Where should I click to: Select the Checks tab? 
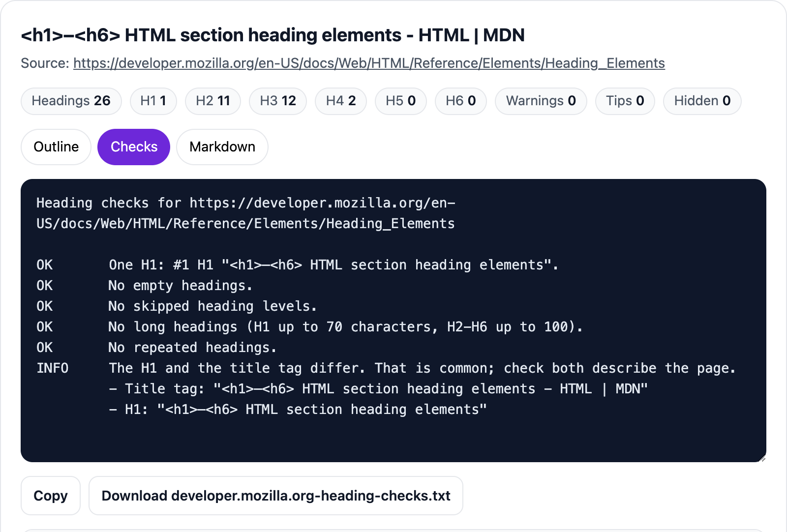coord(134,147)
